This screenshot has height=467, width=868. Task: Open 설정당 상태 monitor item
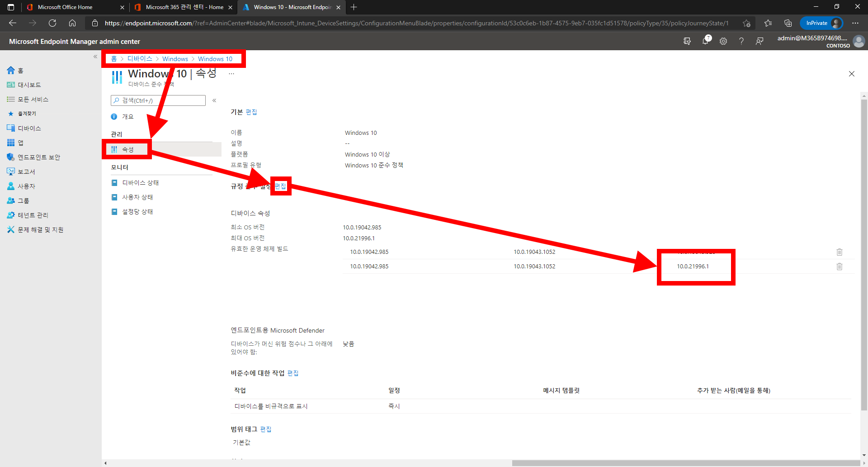[x=137, y=212]
